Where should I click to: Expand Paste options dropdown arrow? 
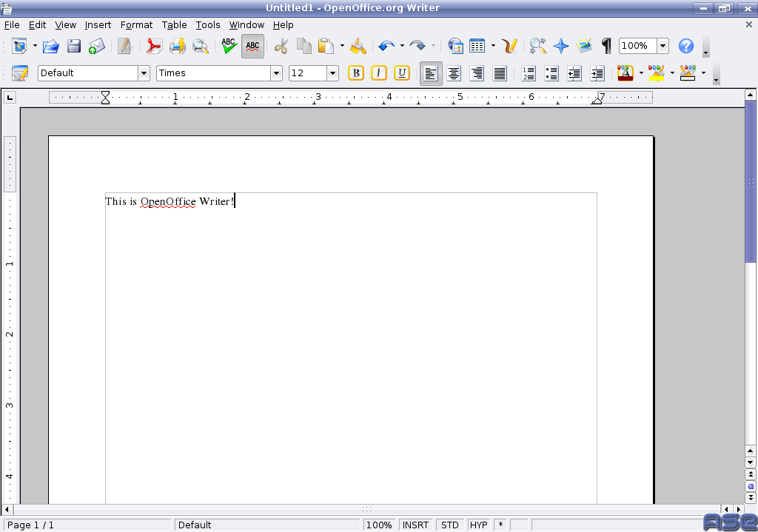342,46
